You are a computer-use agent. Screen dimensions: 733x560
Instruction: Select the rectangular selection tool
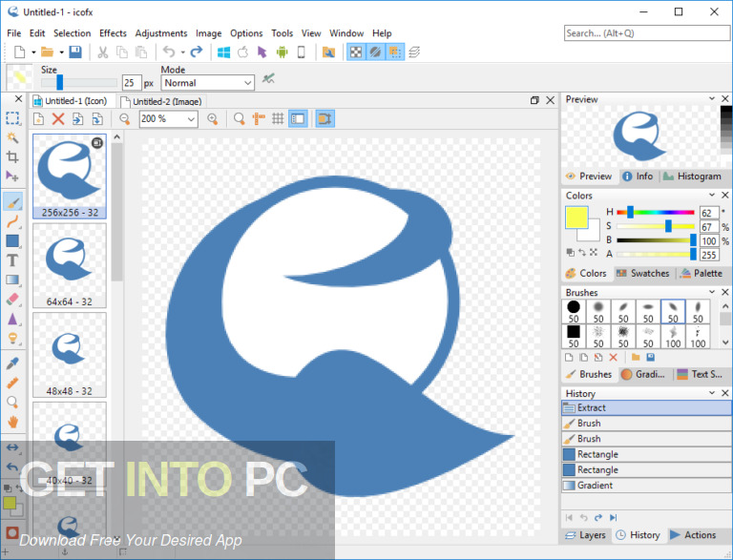tap(12, 118)
